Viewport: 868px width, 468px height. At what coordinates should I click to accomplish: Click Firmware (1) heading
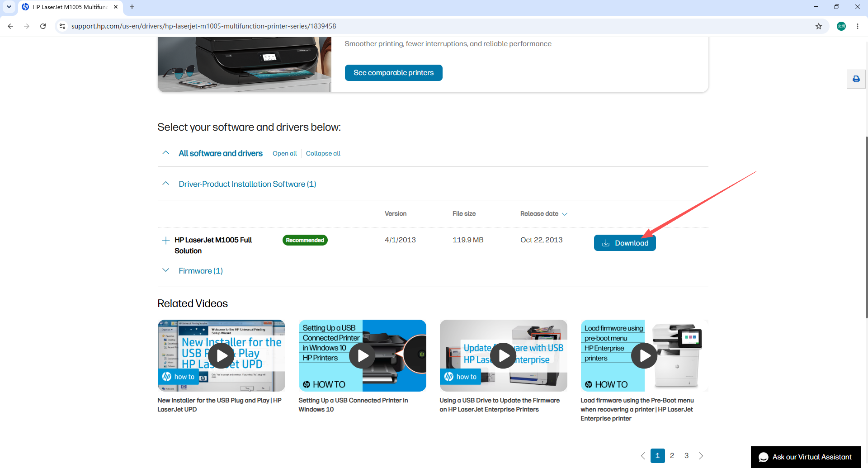tap(201, 271)
